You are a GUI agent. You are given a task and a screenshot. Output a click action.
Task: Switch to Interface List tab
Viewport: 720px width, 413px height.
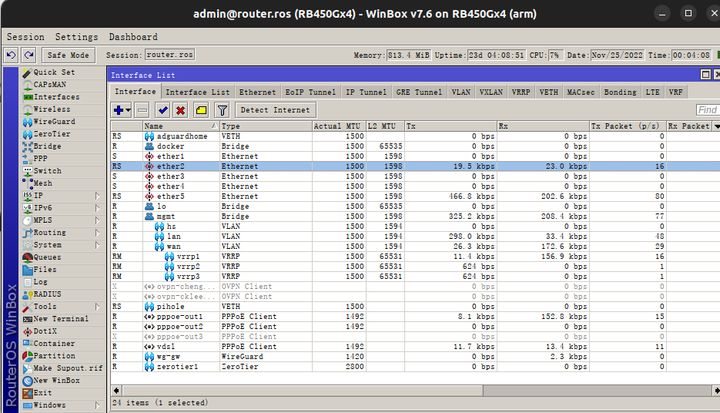(x=197, y=92)
